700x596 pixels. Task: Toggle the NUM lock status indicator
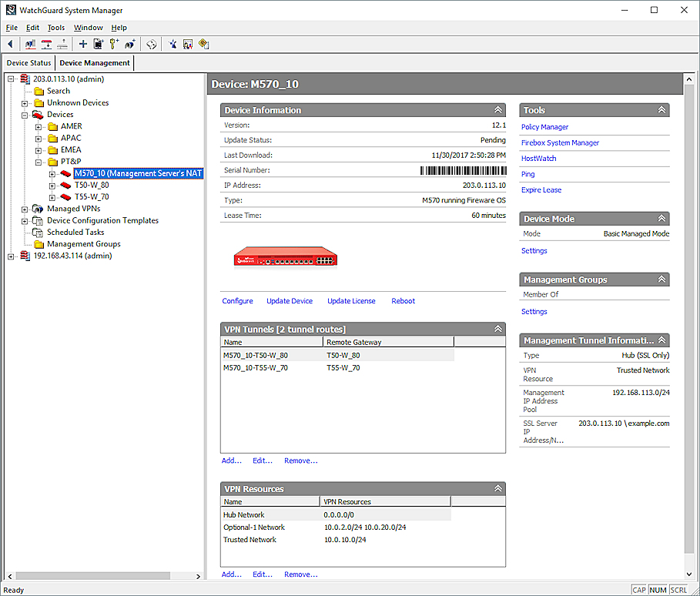point(658,590)
